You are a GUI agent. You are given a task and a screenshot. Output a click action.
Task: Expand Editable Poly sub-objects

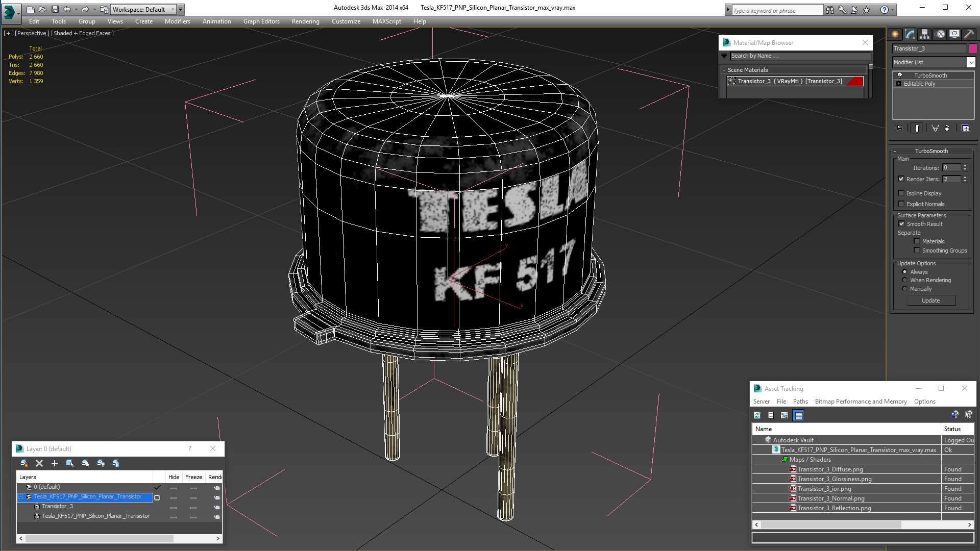pyautogui.click(x=899, y=84)
